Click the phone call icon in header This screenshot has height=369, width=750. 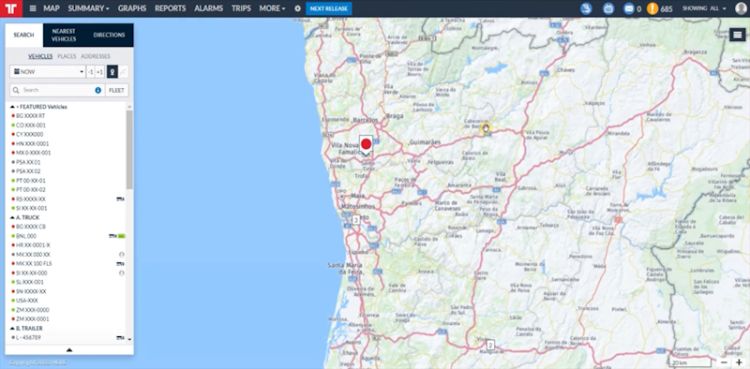click(x=586, y=9)
